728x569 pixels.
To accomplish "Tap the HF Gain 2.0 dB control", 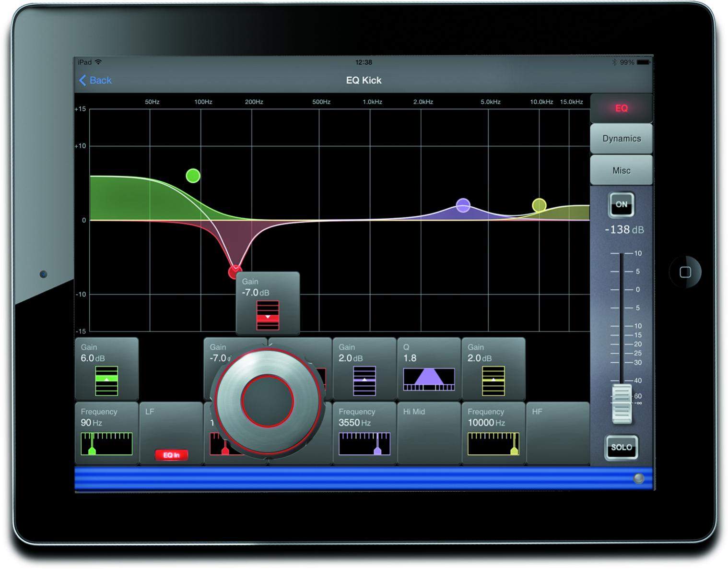I will (493, 369).
